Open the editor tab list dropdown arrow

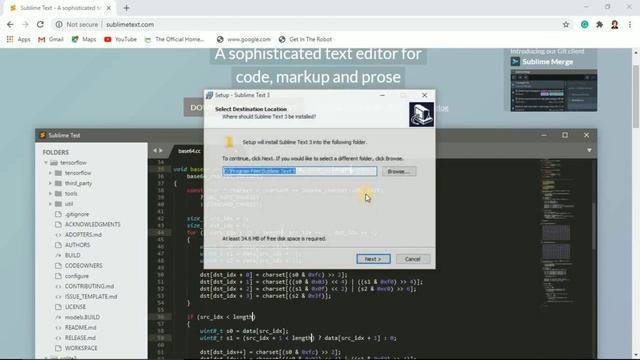(589, 151)
